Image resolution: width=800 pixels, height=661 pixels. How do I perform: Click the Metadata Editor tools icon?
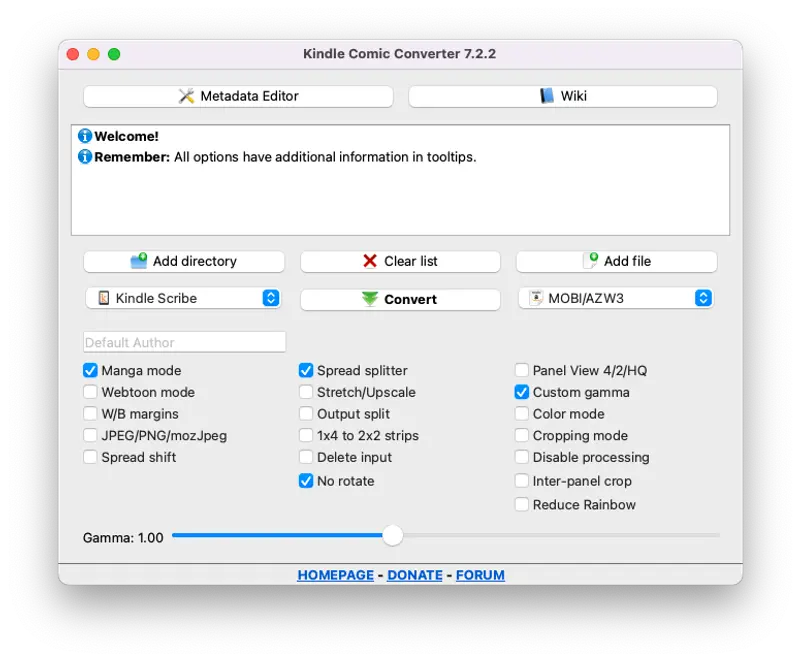point(186,96)
